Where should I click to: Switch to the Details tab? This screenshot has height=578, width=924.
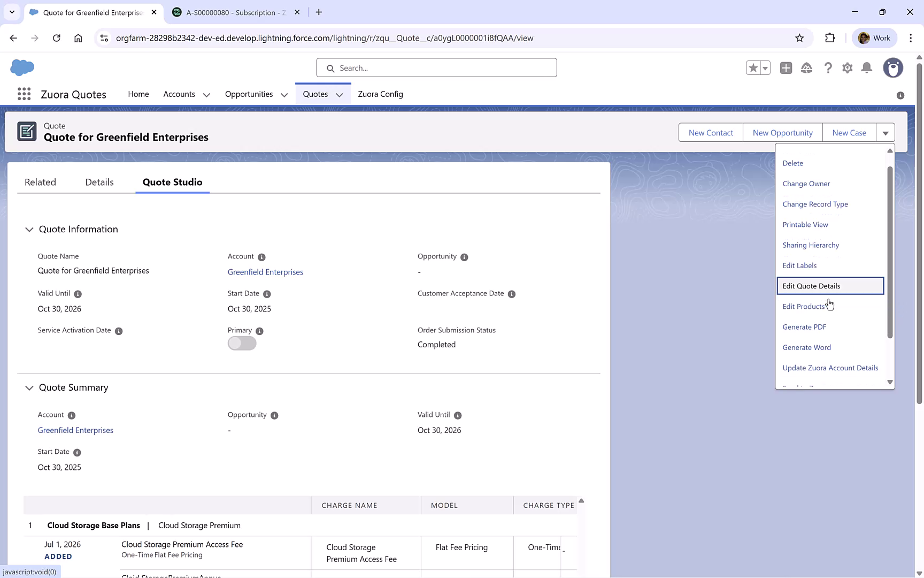[99, 182]
